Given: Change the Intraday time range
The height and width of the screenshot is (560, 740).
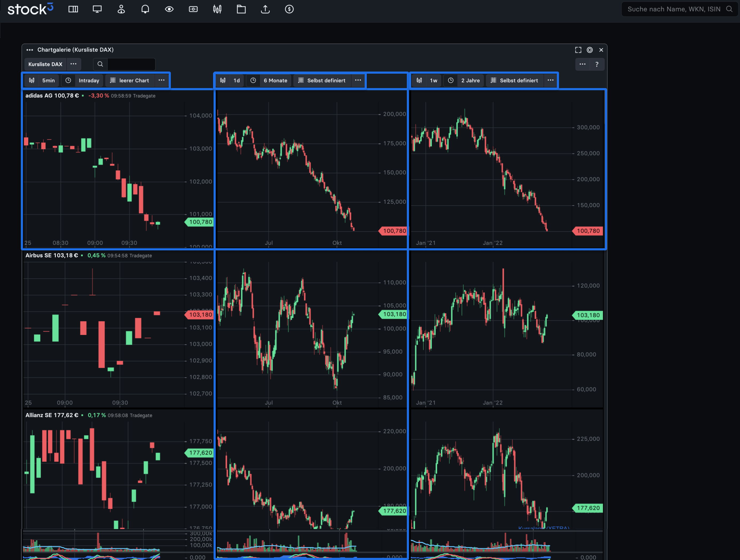Looking at the screenshot, I should pyautogui.click(x=89, y=80).
